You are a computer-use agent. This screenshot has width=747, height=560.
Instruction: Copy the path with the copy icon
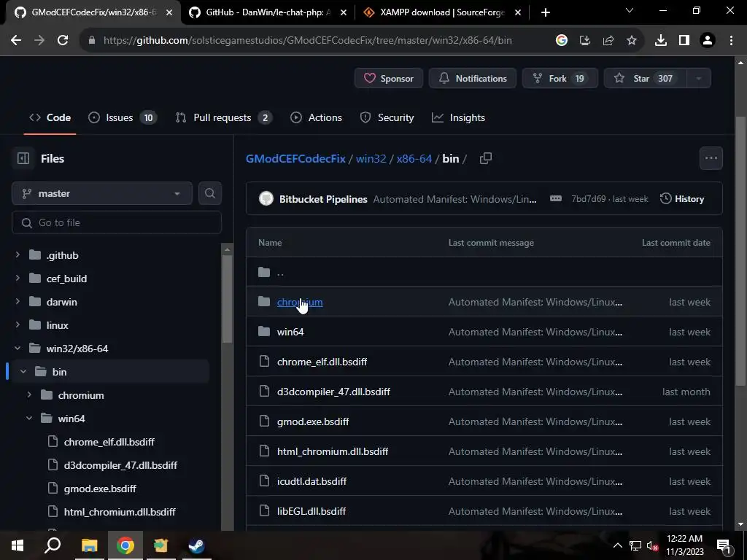485,158
